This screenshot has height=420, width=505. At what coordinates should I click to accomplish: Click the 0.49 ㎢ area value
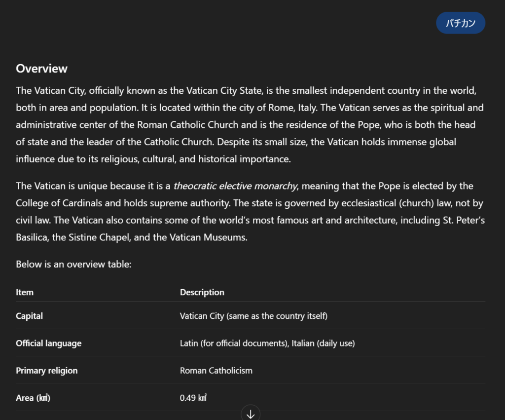193,398
